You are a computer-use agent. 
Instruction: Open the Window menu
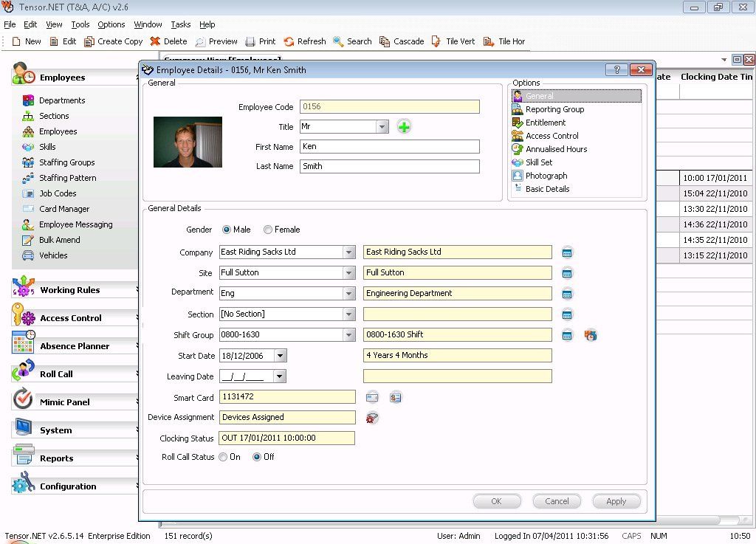148,24
